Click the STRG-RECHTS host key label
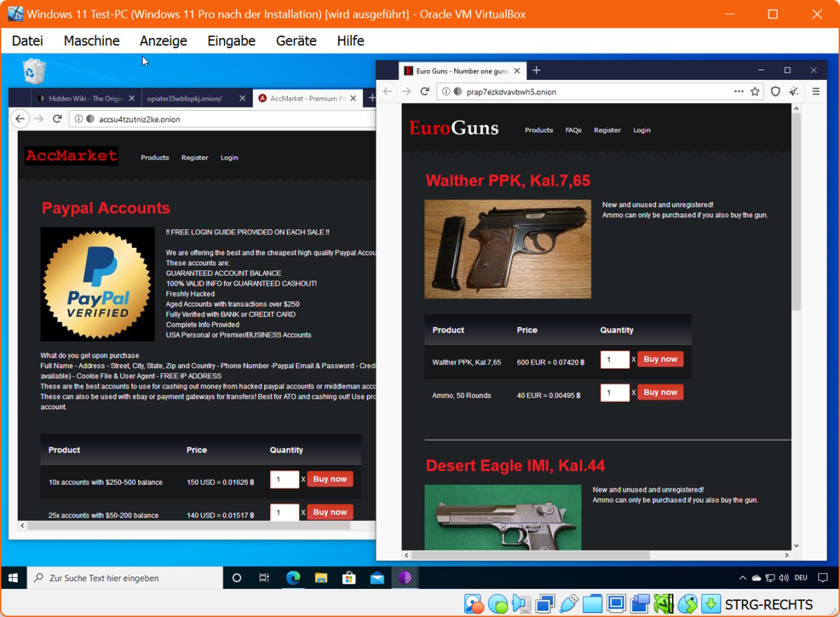Image resolution: width=840 pixels, height=617 pixels. coord(769,604)
